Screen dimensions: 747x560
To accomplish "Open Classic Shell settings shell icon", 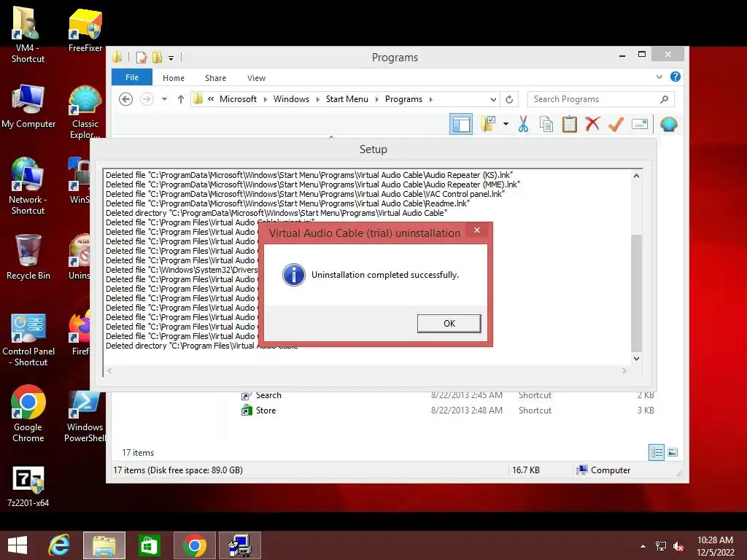I will [x=669, y=124].
